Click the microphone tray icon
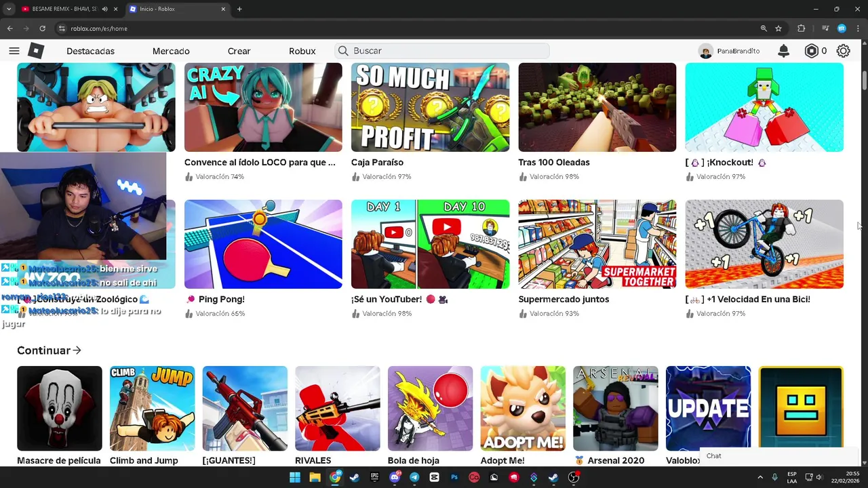 (x=774, y=477)
